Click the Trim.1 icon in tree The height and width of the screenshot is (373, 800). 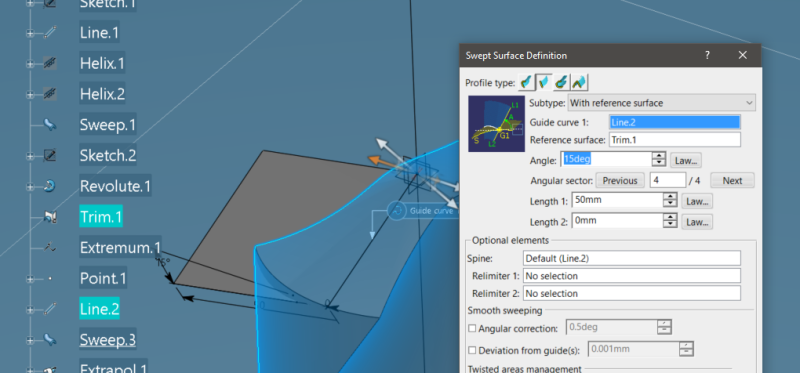pyautogui.click(x=49, y=217)
